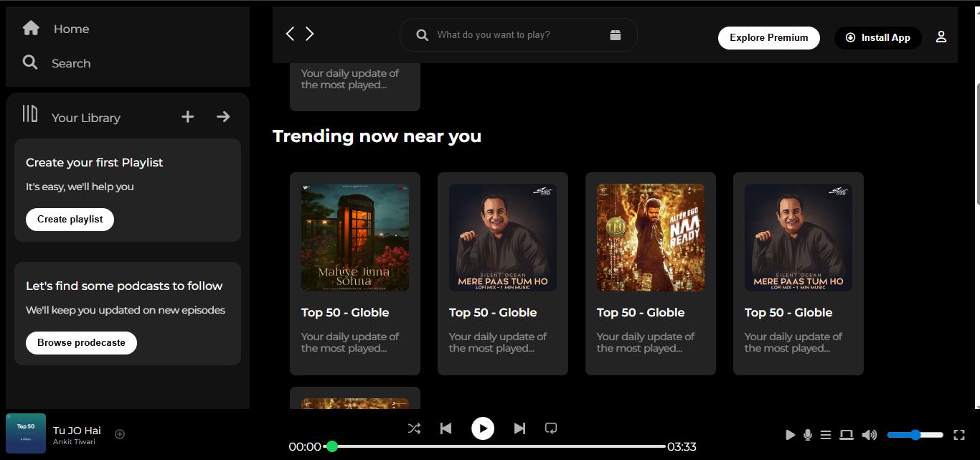Click the magnifier icon inside the search bar

pos(423,34)
